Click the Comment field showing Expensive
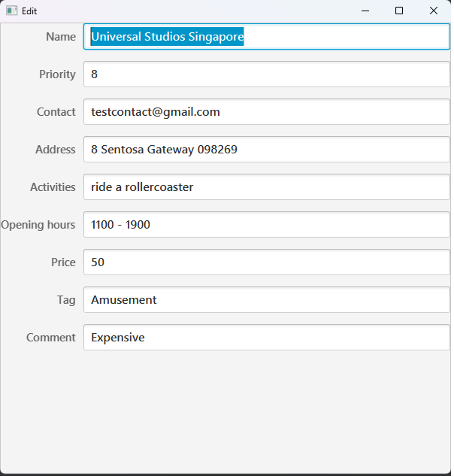 coord(266,338)
